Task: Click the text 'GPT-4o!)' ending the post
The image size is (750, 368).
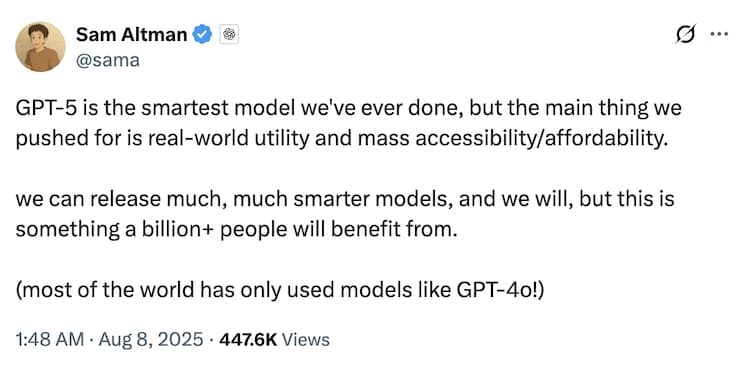Action: [x=501, y=290]
